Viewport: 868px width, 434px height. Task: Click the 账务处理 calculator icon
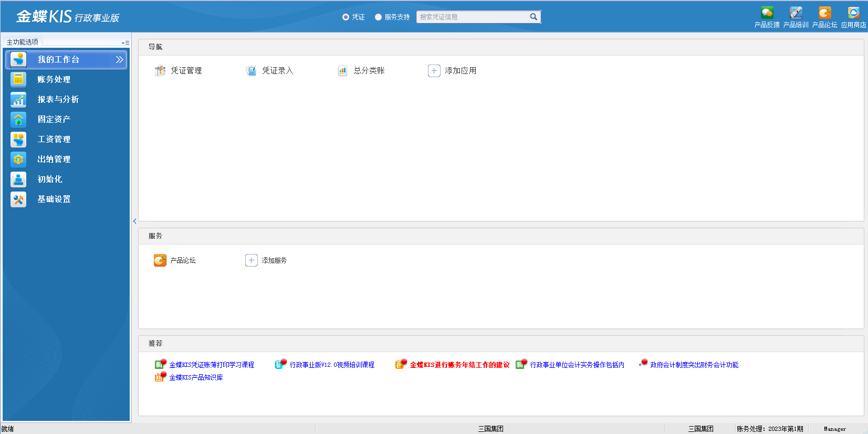pyautogui.click(x=18, y=79)
